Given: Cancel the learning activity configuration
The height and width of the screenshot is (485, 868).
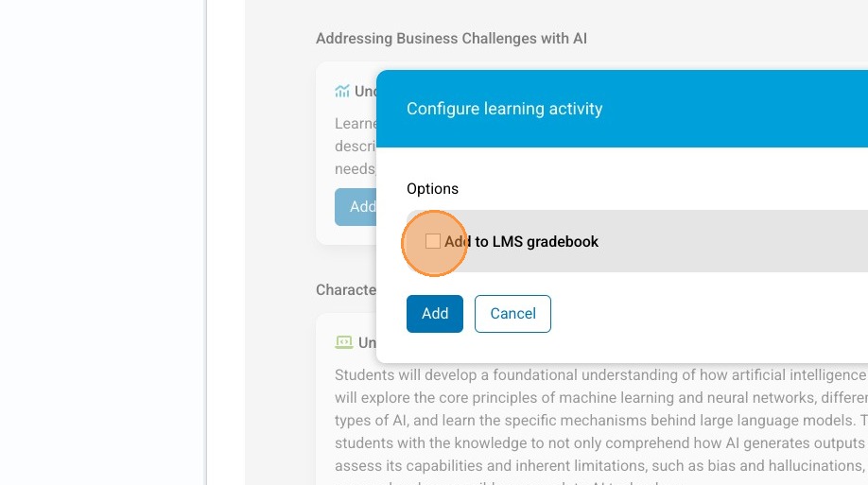Looking at the screenshot, I should (512, 314).
